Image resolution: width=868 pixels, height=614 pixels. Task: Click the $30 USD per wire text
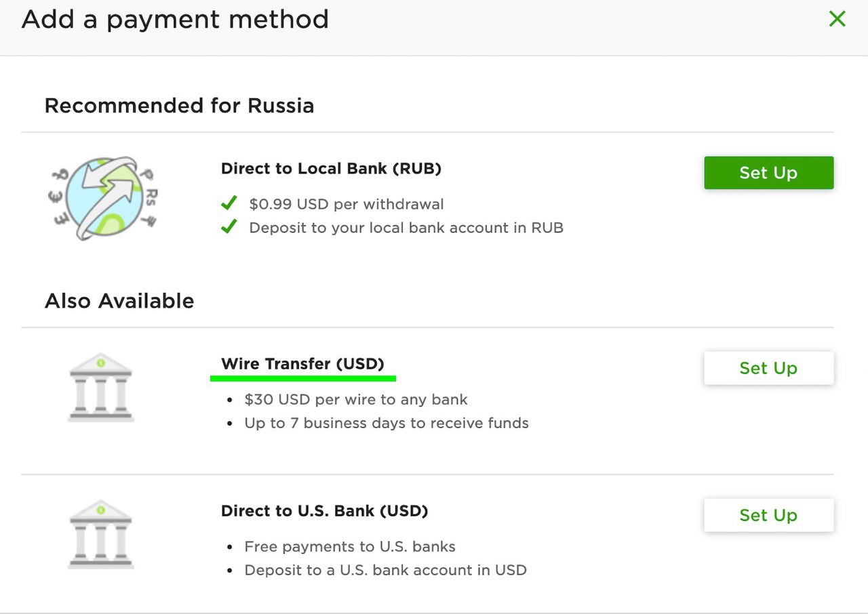pos(356,400)
